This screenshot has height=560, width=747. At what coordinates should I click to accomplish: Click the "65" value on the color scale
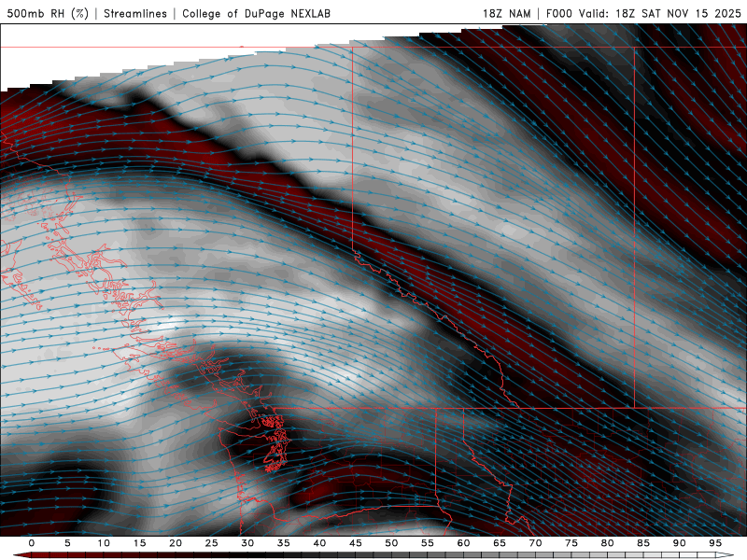point(500,543)
